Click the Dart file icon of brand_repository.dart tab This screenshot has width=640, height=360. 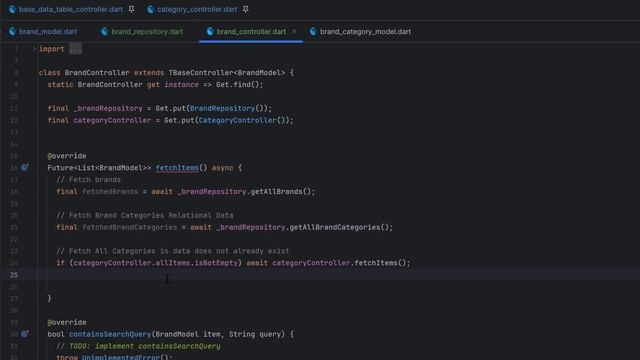pos(104,31)
